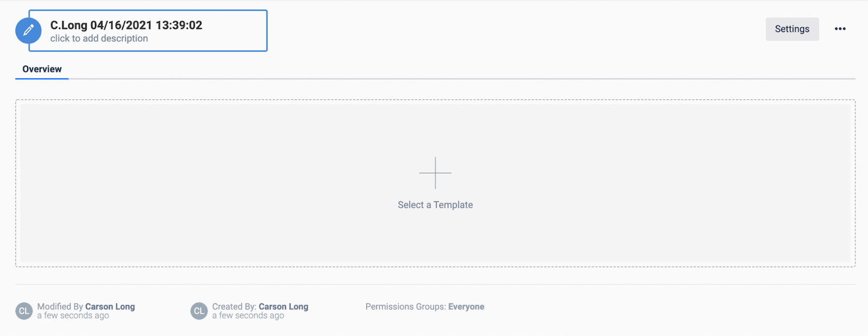The width and height of the screenshot is (868, 336).
Task: Click the blue pencil edit icon
Action: pos(28,31)
